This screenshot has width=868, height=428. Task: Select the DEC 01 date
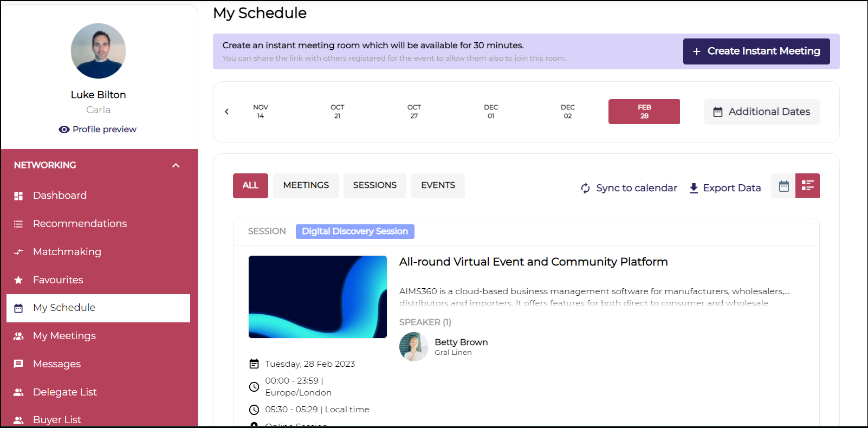[x=491, y=112]
